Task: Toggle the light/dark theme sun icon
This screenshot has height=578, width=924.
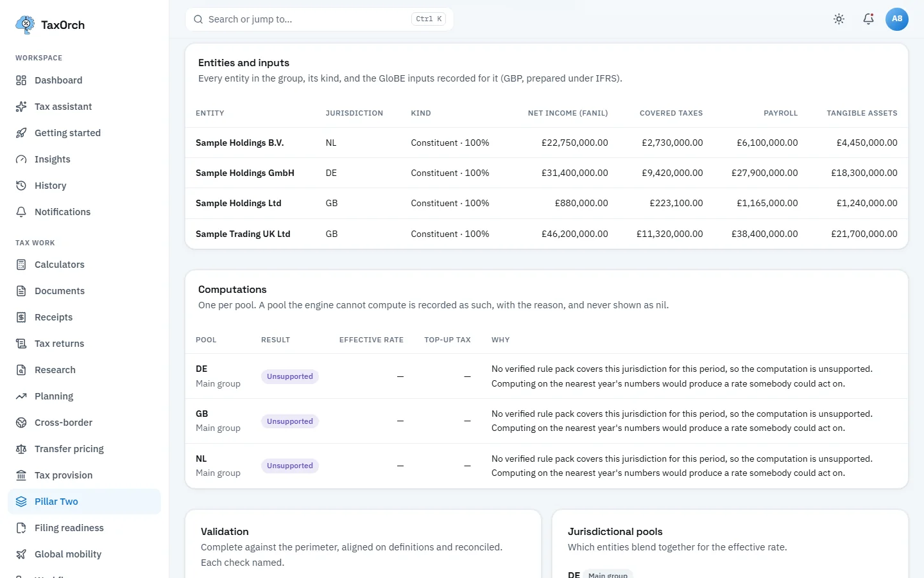Action: click(x=839, y=19)
